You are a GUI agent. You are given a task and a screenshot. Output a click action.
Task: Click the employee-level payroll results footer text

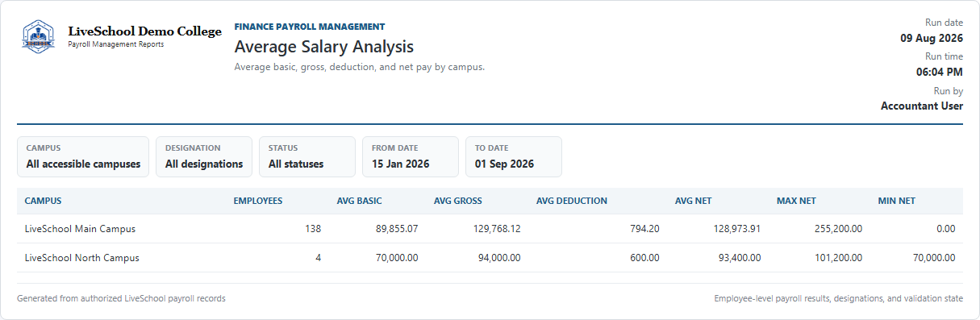(839, 298)
